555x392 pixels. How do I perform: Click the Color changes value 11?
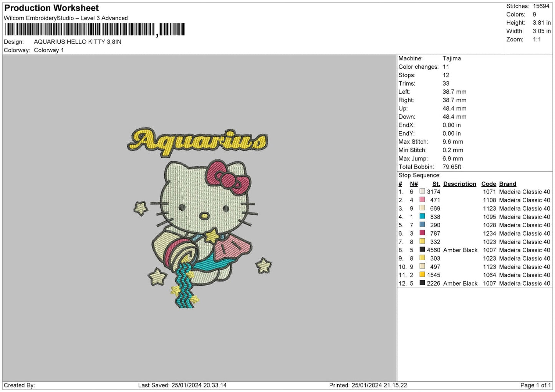[446, 67]
